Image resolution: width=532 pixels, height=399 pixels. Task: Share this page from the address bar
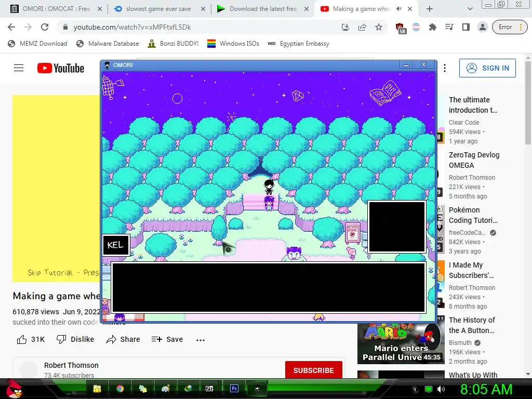click(x=362, y=27)
